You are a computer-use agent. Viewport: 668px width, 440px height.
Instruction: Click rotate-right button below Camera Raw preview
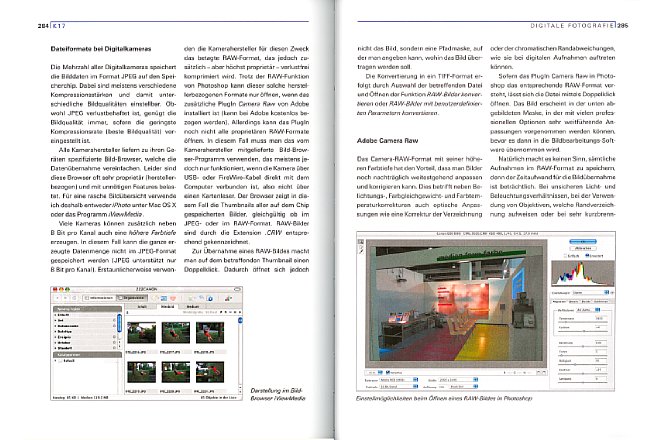click(x=544, y=372)
